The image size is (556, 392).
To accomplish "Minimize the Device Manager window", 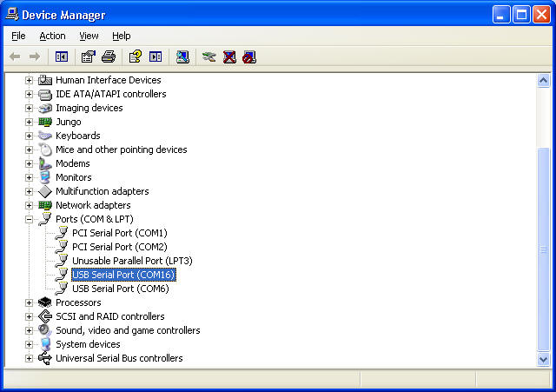I will [501, 15].
